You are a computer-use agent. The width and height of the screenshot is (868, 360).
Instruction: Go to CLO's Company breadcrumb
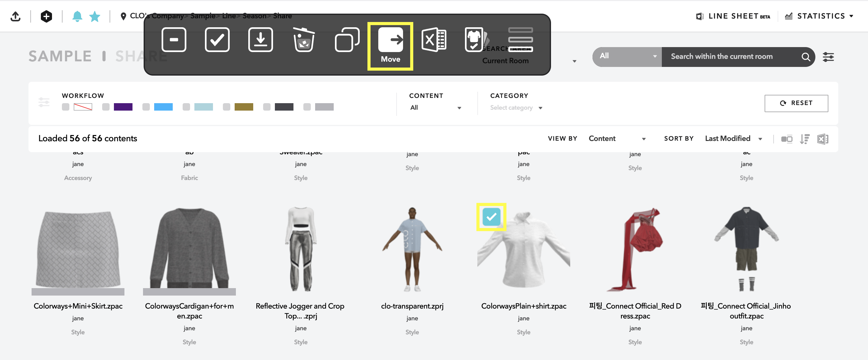click(x=157, y=16)
